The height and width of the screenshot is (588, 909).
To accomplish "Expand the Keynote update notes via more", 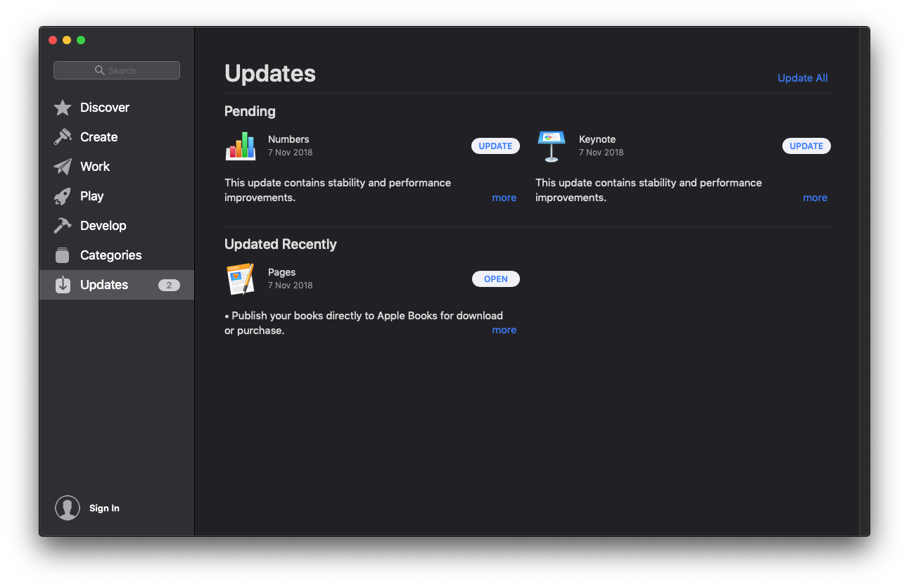I will [x=815, y=198].
